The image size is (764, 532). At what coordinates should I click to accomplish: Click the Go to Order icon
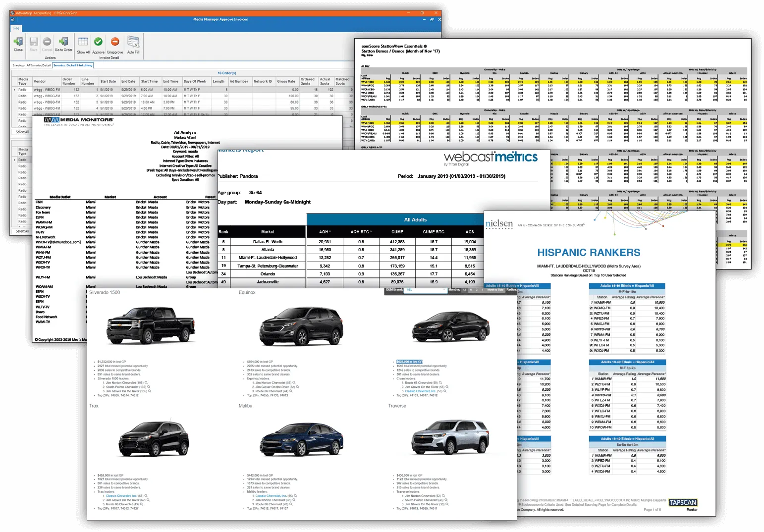click(x=63, y=43)
